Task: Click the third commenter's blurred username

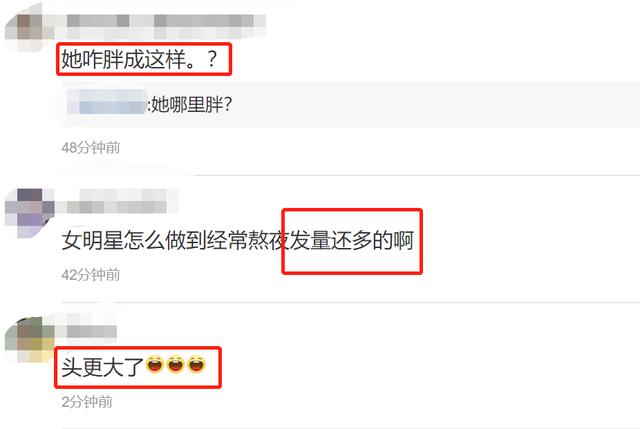Action: click(91, 331)
